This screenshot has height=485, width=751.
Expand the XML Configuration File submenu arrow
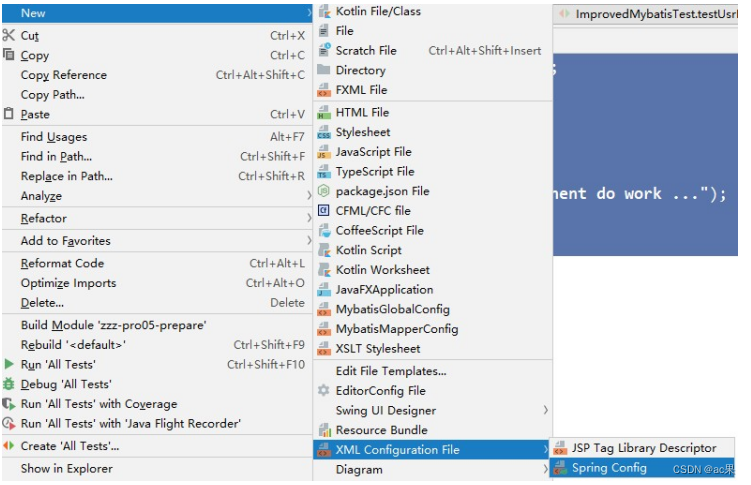click(x=546, y=450)
